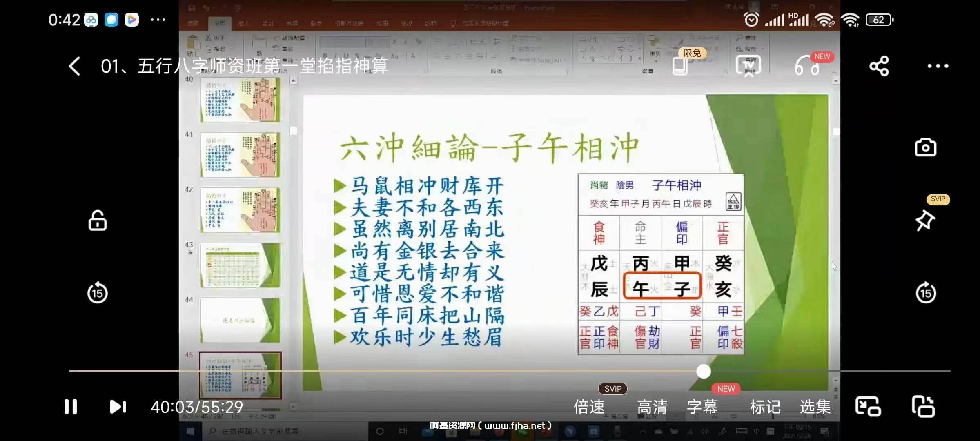Select slide 42 thumbnail

tap(240, 209)
